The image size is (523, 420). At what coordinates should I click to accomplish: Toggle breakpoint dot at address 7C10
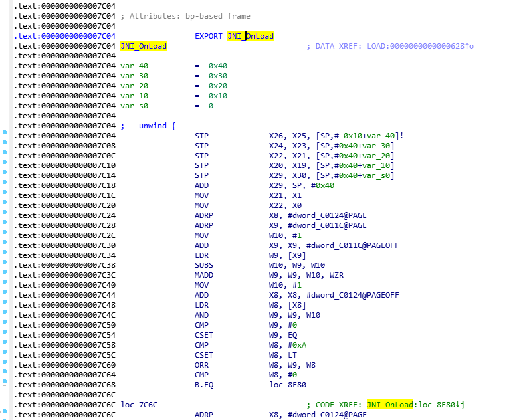(5, 162)
